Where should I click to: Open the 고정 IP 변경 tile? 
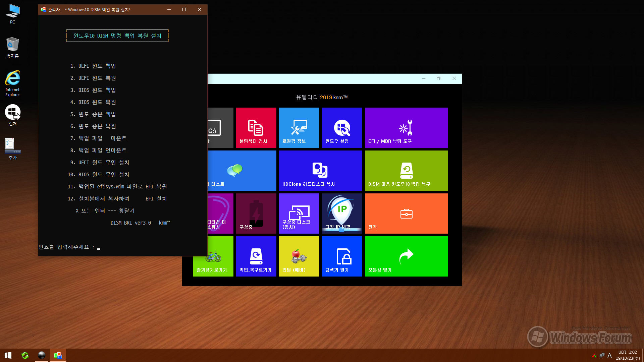[342, 214]
